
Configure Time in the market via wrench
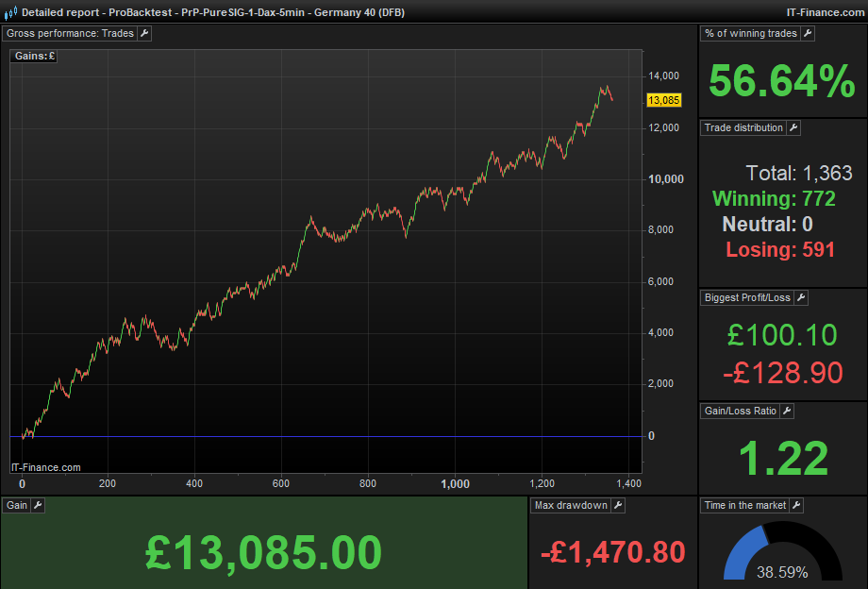tap(796, 505)
